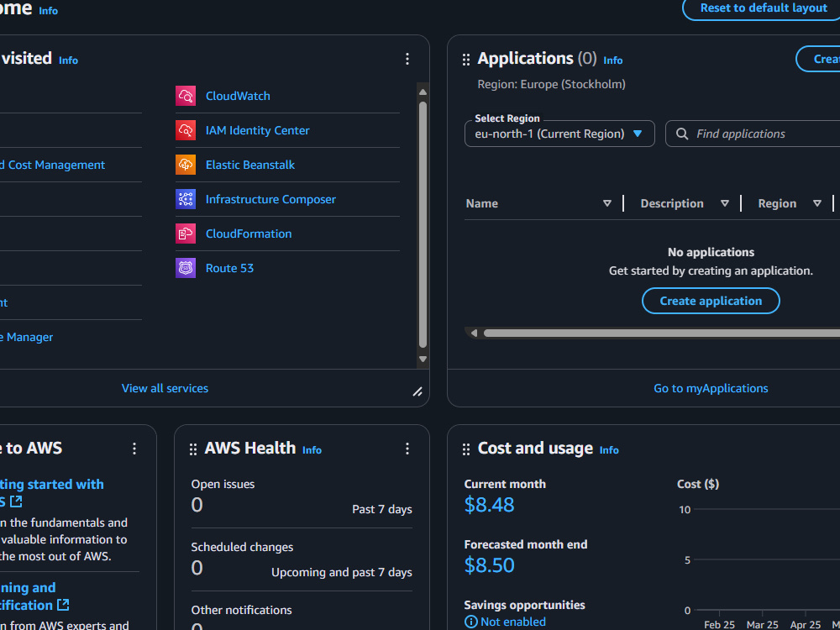The width and height of the screenshot is (840, 630).
Task: Click the No applications message
Action: pos(711,252)
